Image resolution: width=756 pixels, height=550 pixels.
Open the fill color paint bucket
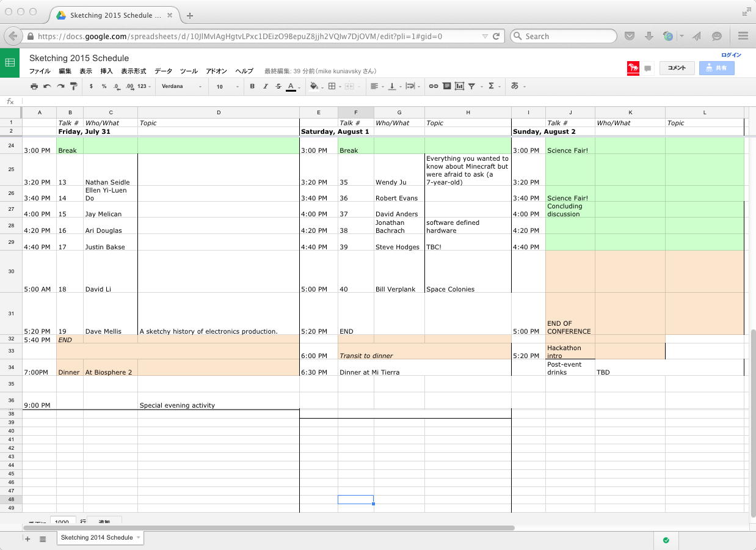314,87
